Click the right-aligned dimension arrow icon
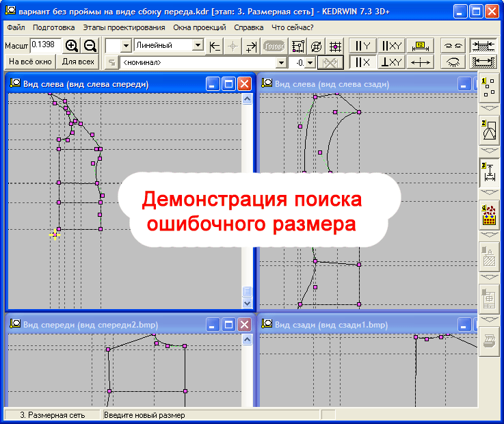The width and height of the screenshot is (504, 424). point(251,47)
